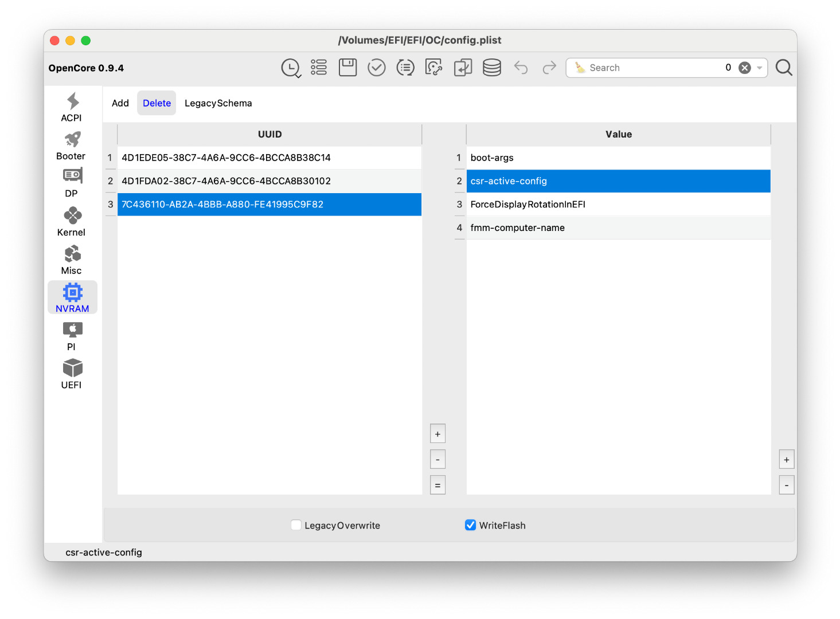Open the PI platform info section
Image resolution: width=840 pixels, height=619 pixels.
click(72, 336)
